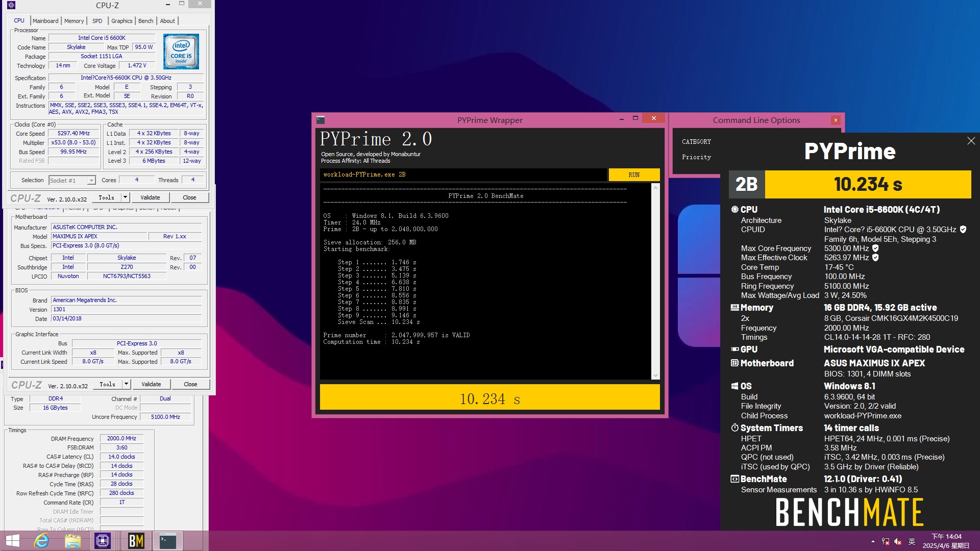Screen dimensions: 980x551
Task: Click the BIOS Date 03/14/2018 field
Action: [127, 319]
